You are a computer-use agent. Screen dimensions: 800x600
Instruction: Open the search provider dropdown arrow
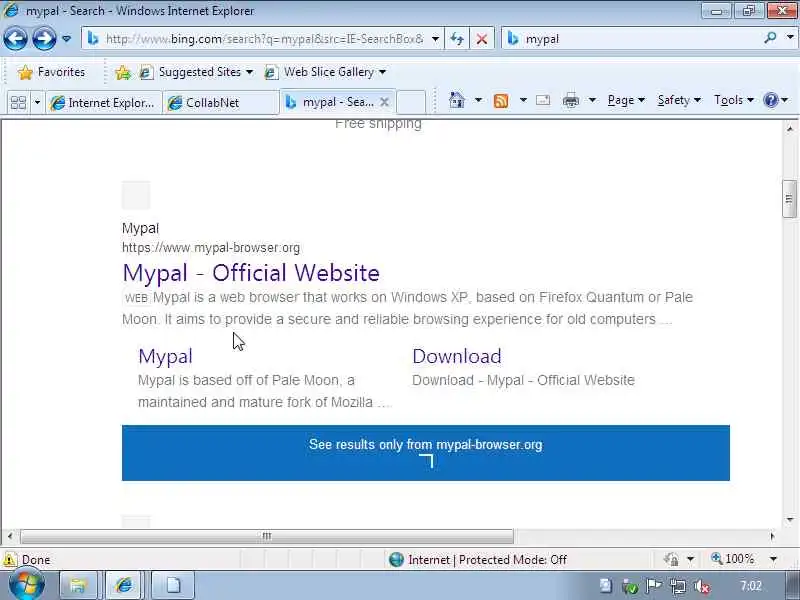[790, 38]
